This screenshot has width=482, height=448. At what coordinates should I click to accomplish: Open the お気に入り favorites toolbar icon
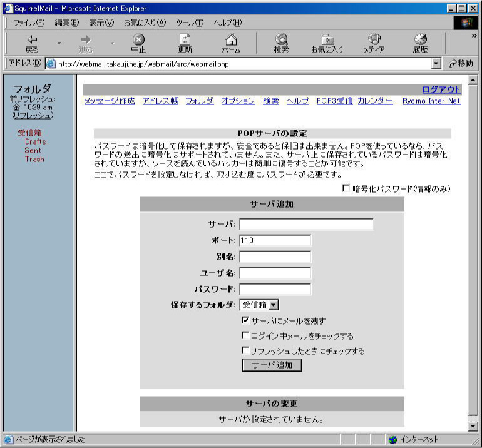(327, 44)
